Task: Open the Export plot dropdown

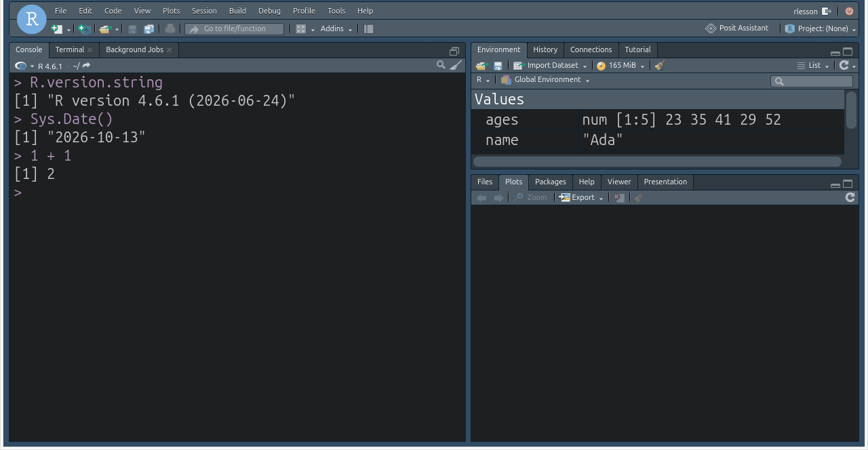Action: pyautogui.click(x=582, y=198)
